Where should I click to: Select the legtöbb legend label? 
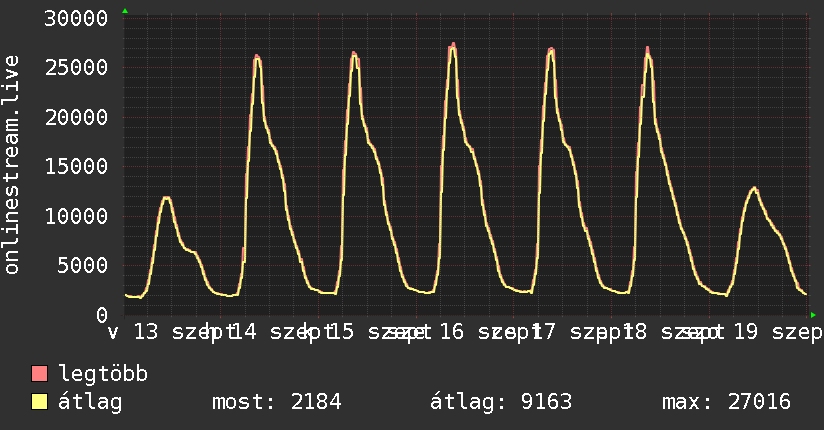103,373
